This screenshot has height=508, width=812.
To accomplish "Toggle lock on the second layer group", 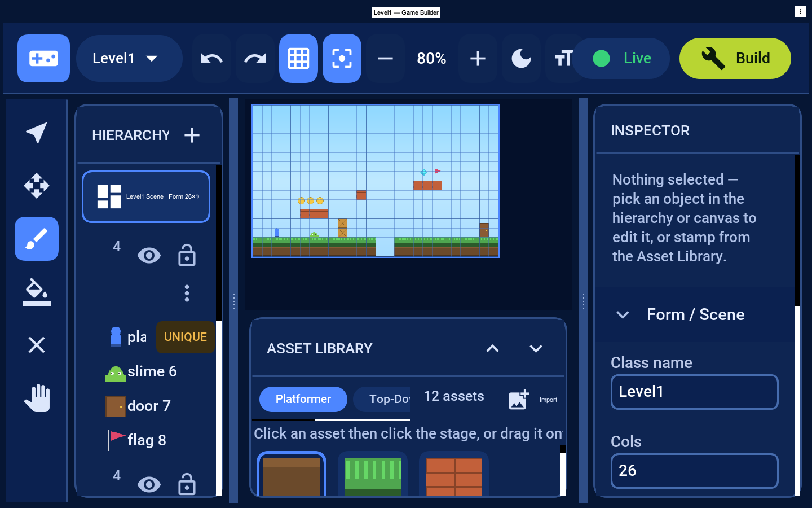I will [187, 485].
